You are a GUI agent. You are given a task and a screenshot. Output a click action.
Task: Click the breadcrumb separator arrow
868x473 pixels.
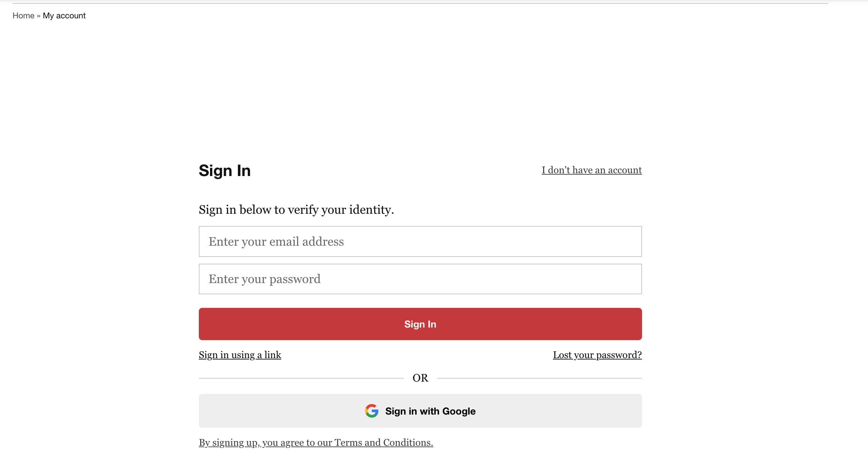tap(39, 16)
